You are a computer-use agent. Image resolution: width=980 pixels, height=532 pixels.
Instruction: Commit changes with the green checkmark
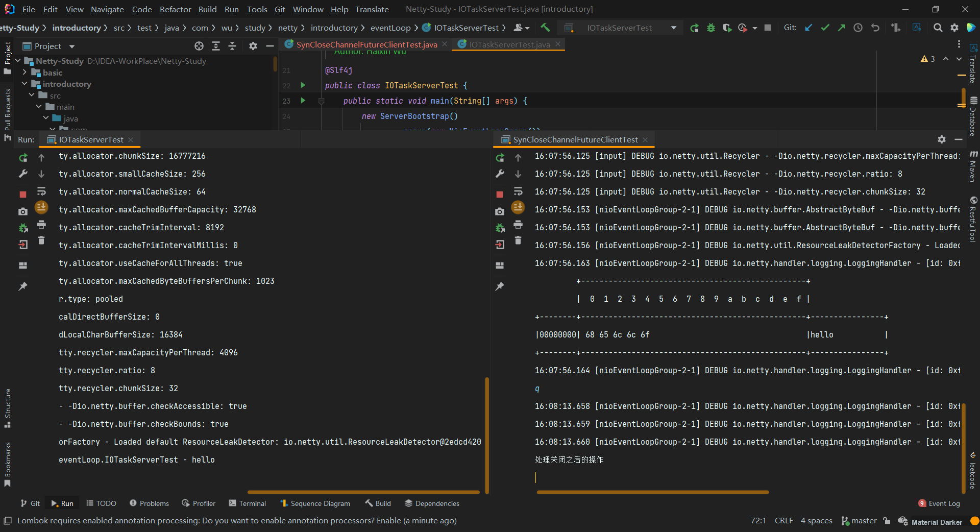pos(825,28)
